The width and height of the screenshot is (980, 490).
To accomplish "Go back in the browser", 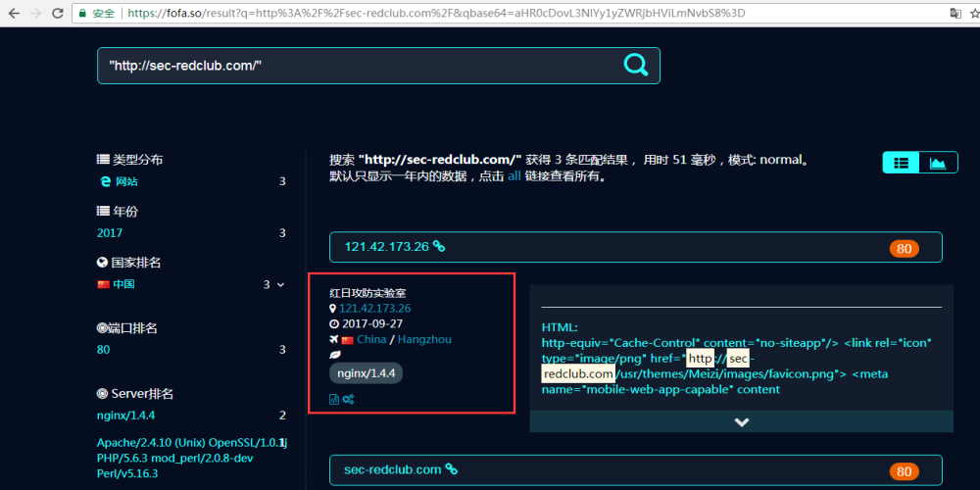I will point(13,13).
